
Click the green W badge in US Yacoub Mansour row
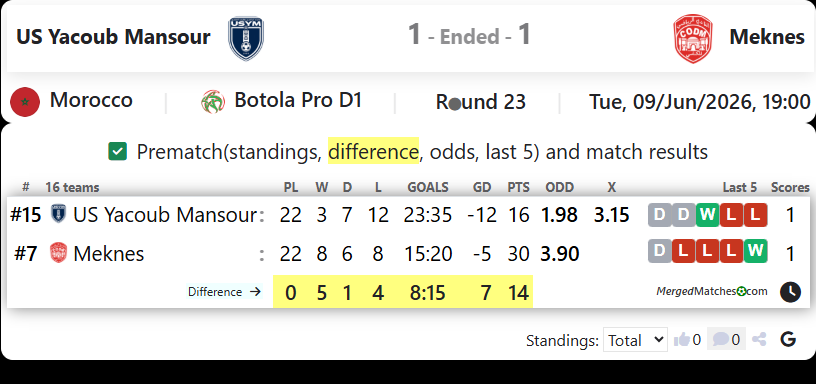click(708, 215)
